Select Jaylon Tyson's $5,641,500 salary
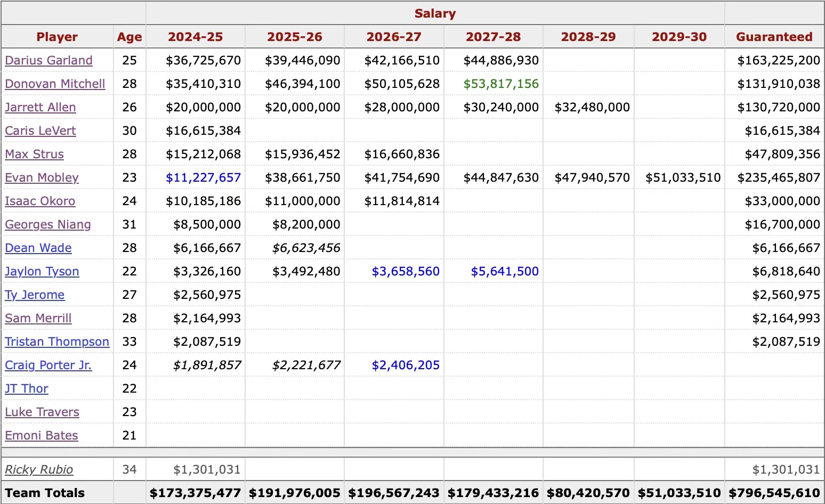Viewport: 825px width, 504px height. coord(505,271)
